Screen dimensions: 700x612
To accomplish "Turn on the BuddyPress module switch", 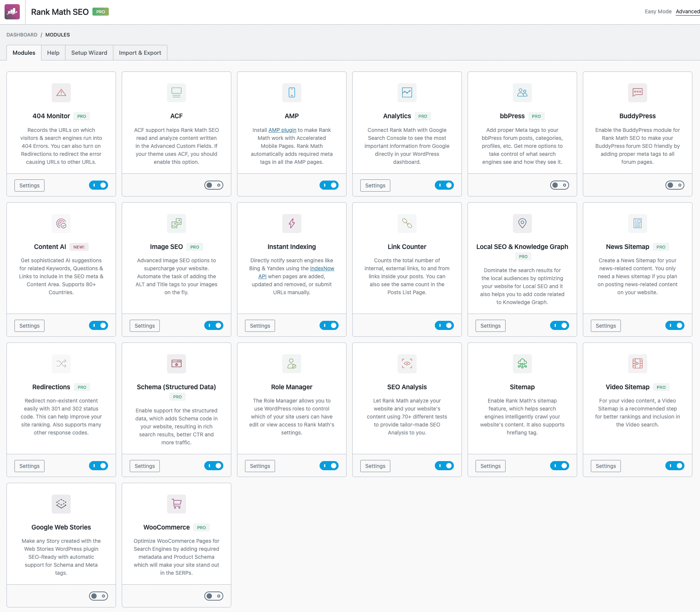I will tap(675, 185).
